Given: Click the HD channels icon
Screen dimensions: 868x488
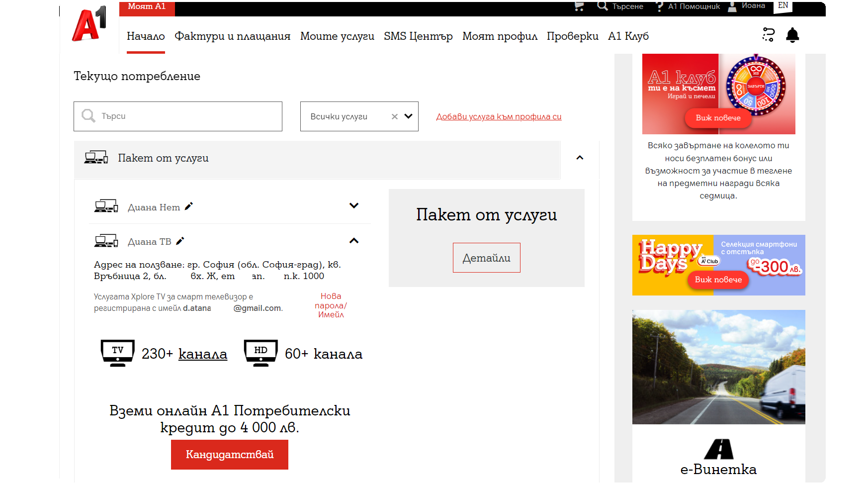Looking at the screenshot, I should tap(260, 353).
